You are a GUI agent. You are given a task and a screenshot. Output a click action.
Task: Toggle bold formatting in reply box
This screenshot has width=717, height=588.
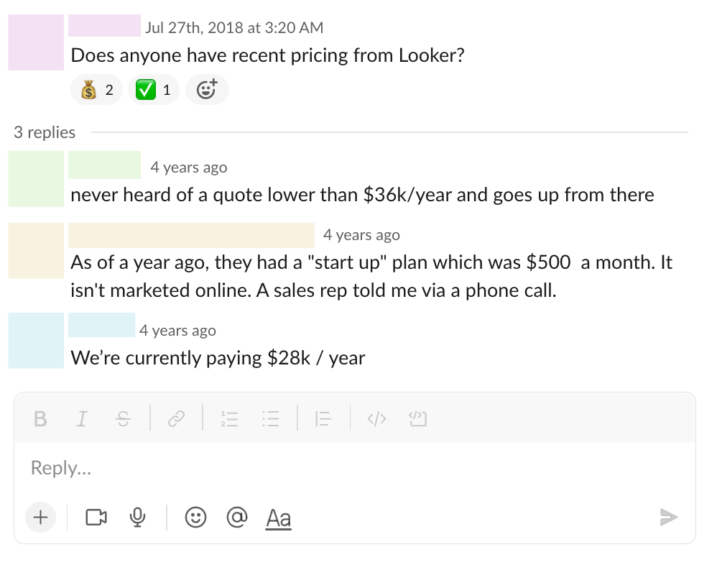[41, 418]
